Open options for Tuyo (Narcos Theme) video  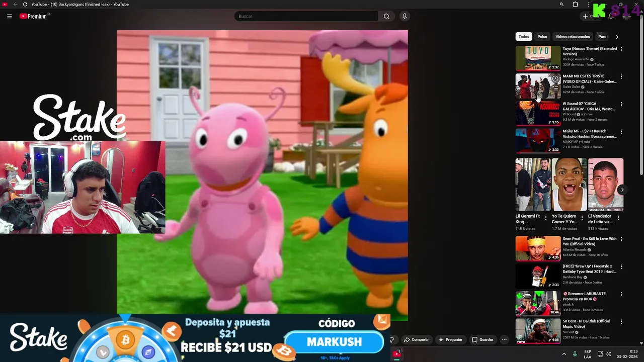coord(621,49)
